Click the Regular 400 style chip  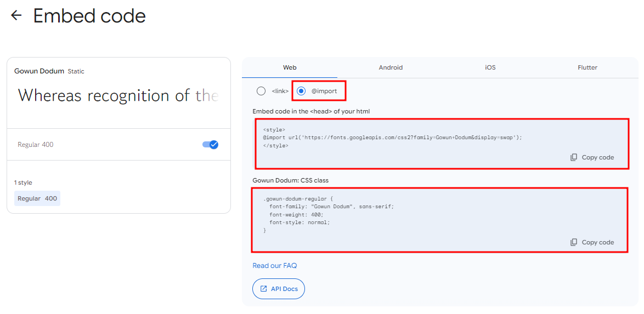click(x=37, y=198)
